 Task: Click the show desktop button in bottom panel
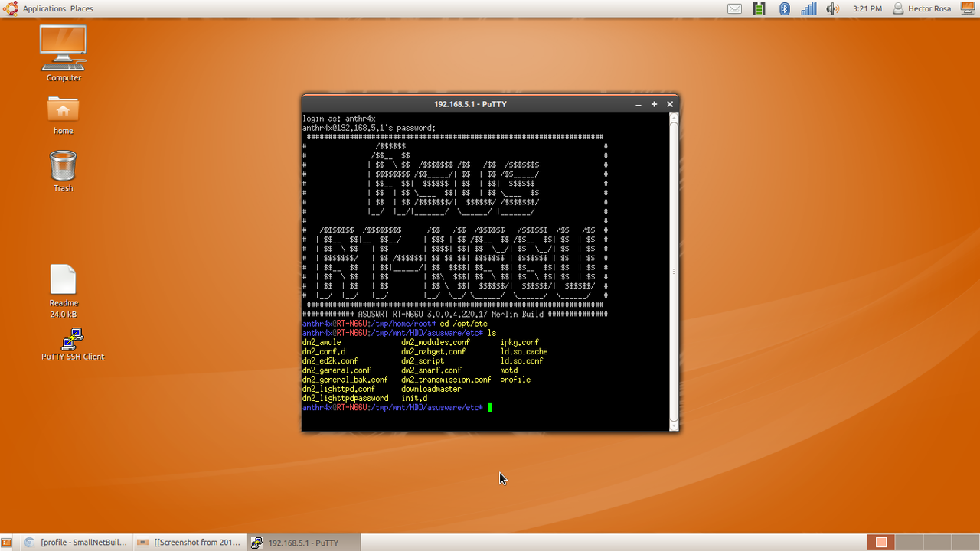(7, 543)
